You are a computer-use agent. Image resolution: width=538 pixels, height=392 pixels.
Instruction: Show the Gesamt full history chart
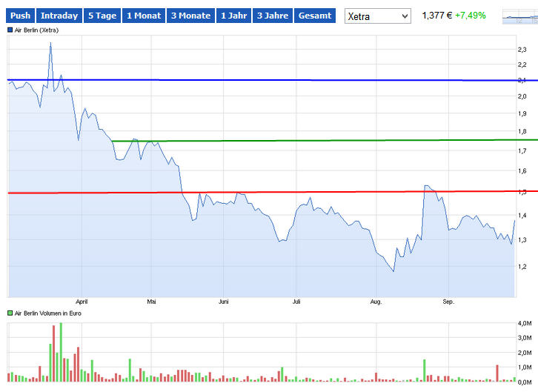click(x=315, y=16)
